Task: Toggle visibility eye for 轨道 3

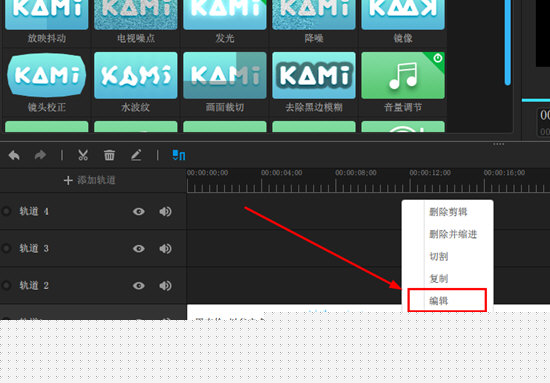Action: (139, 249)
